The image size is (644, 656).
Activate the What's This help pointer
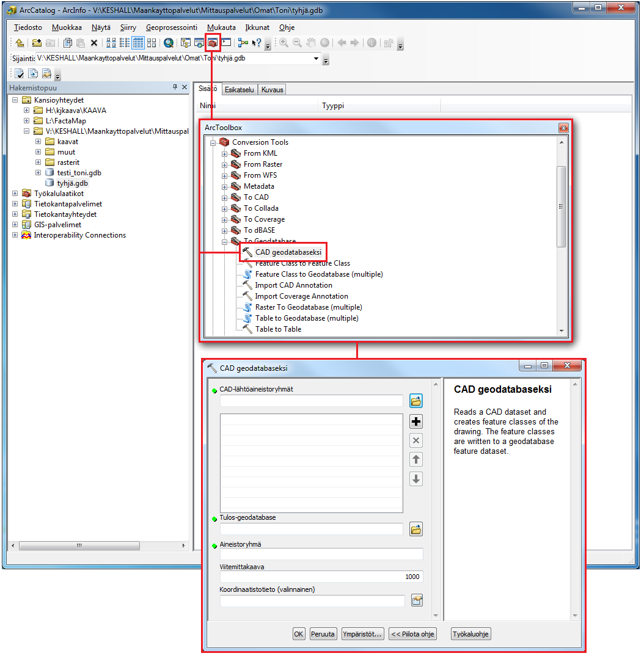point(257,43)
